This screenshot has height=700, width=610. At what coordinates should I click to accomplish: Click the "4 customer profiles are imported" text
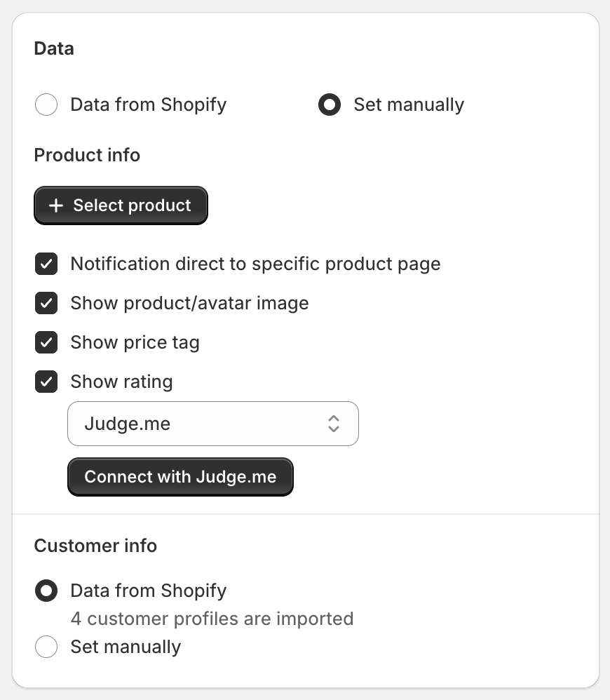(212, 619)
